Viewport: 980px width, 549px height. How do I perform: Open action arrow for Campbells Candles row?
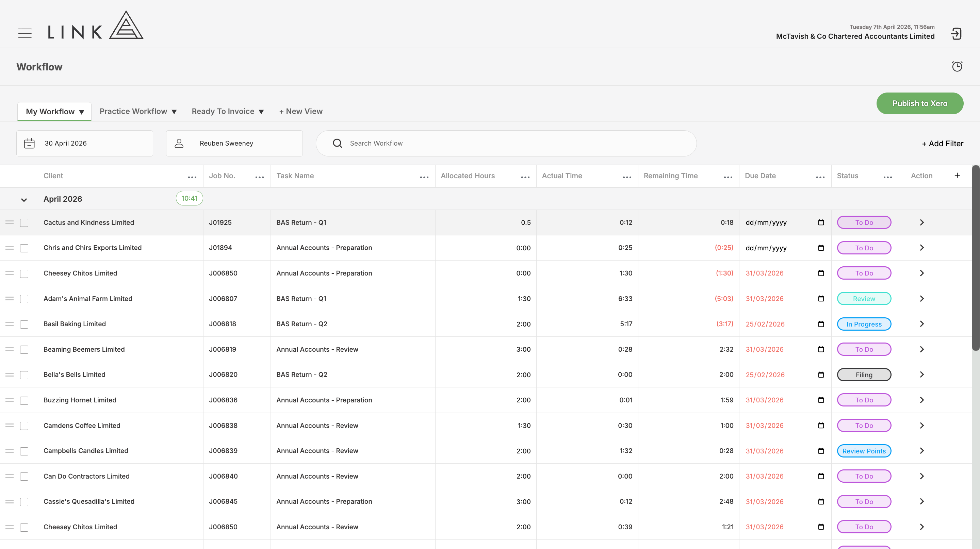pyautogui.click(x=922, y=451)
